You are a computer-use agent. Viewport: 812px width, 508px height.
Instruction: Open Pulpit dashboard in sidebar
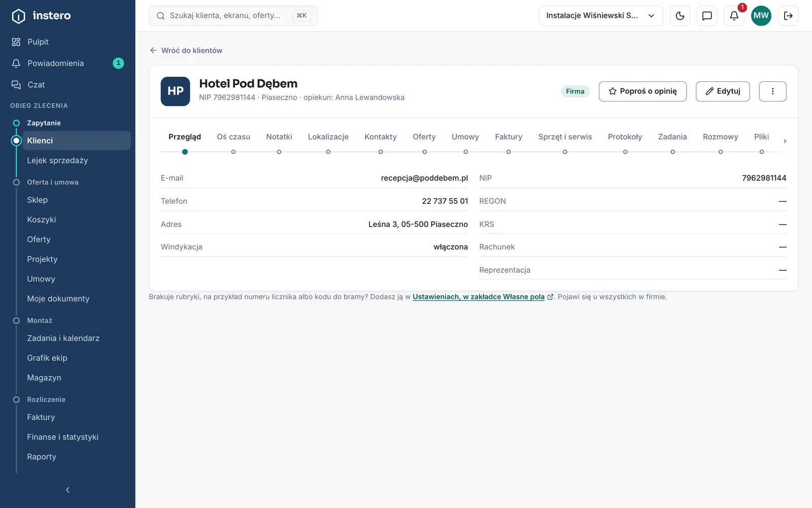click(x=67, y=42)
